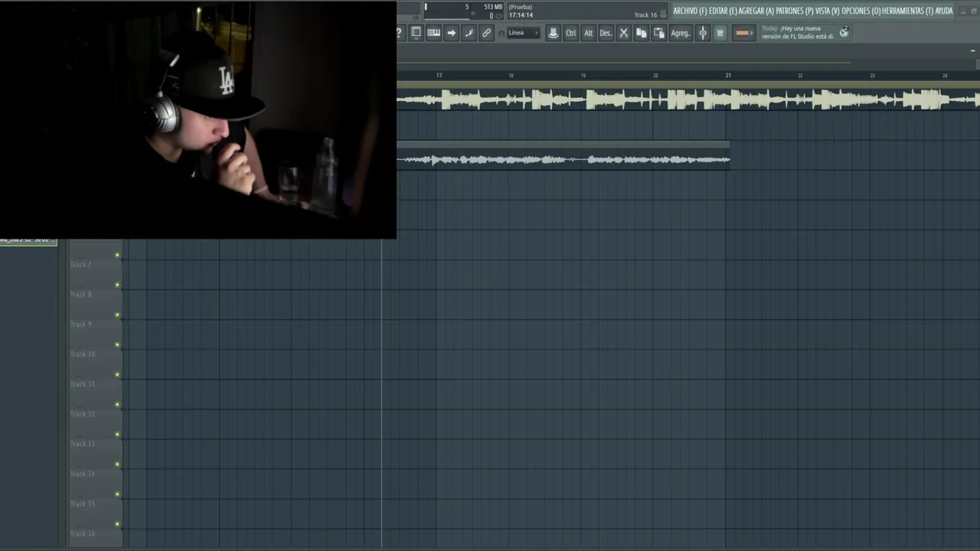
Task: Click the paste clipboard icon
Action: tap(658, 33)
